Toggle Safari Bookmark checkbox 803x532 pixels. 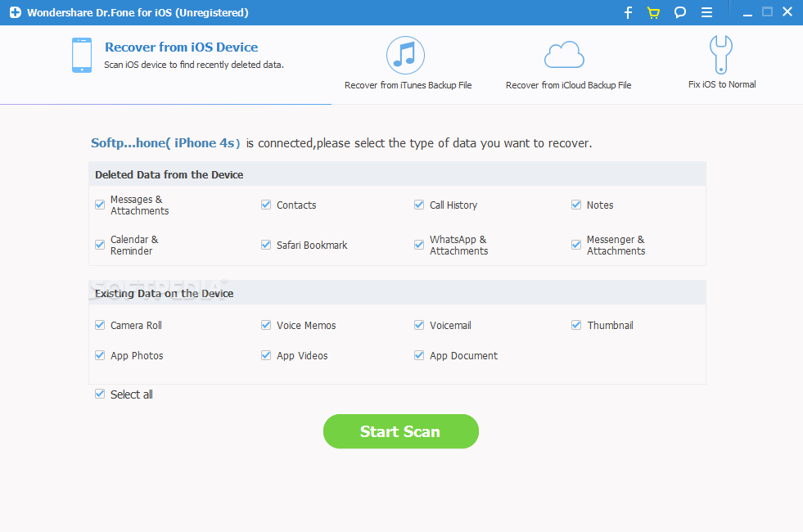(266, 245)
